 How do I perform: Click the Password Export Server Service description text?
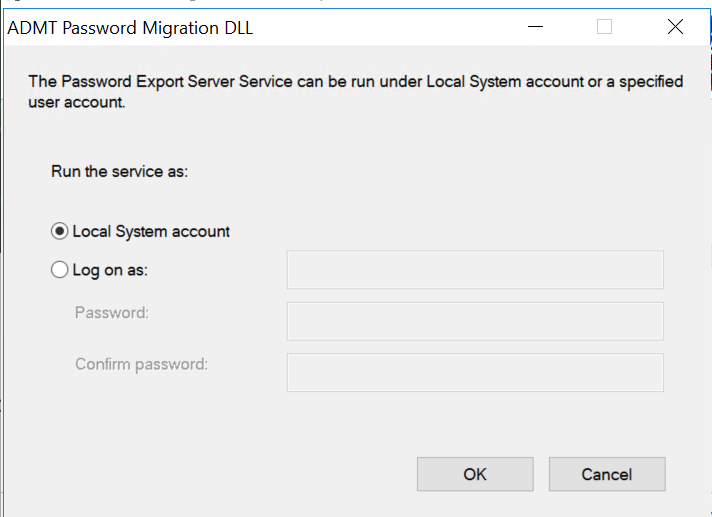356,92
